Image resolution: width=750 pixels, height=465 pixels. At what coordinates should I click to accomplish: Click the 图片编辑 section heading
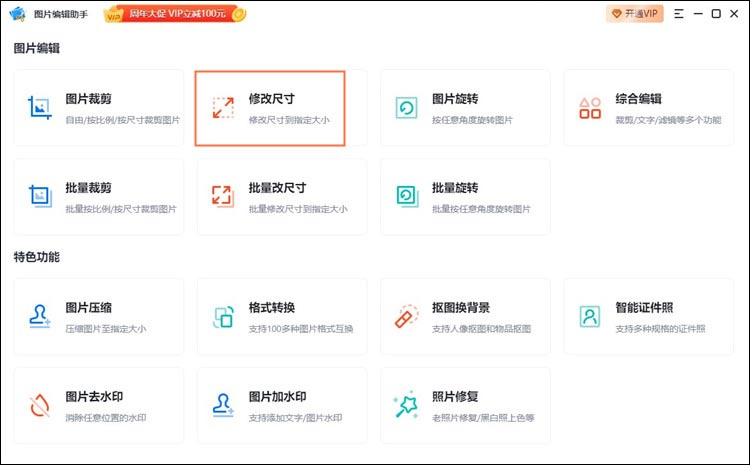[37, 48]
